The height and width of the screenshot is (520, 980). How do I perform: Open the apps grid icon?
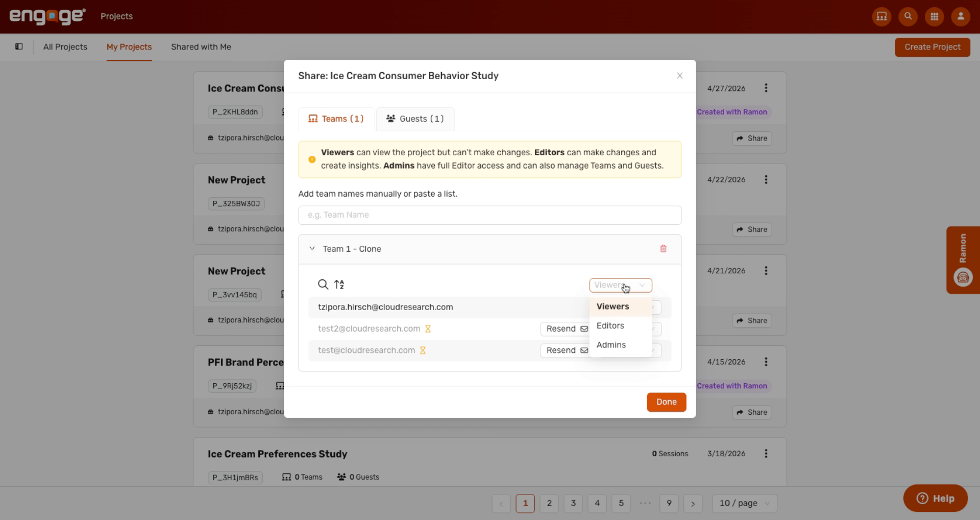935,16
